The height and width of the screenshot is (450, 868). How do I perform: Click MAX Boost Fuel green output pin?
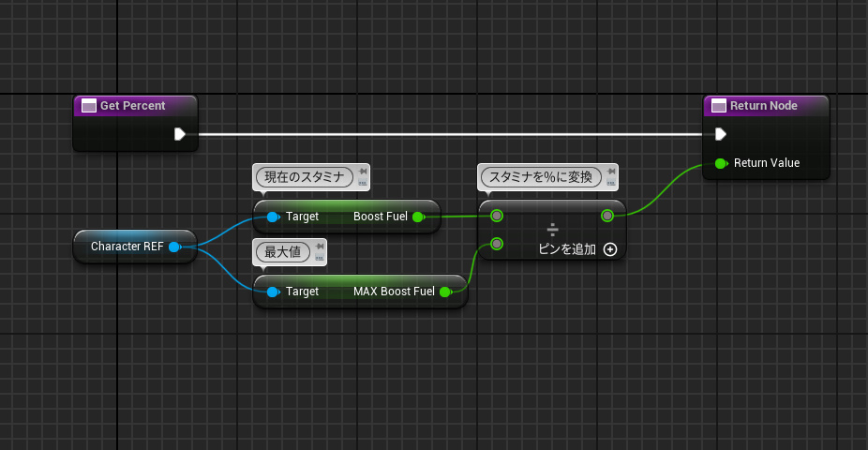(445, 292)
